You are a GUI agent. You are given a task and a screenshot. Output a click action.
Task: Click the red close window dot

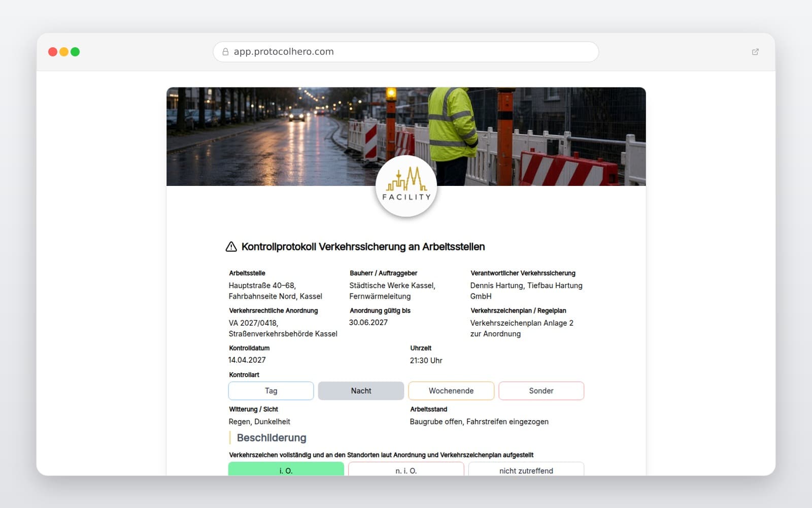[53, 52]
